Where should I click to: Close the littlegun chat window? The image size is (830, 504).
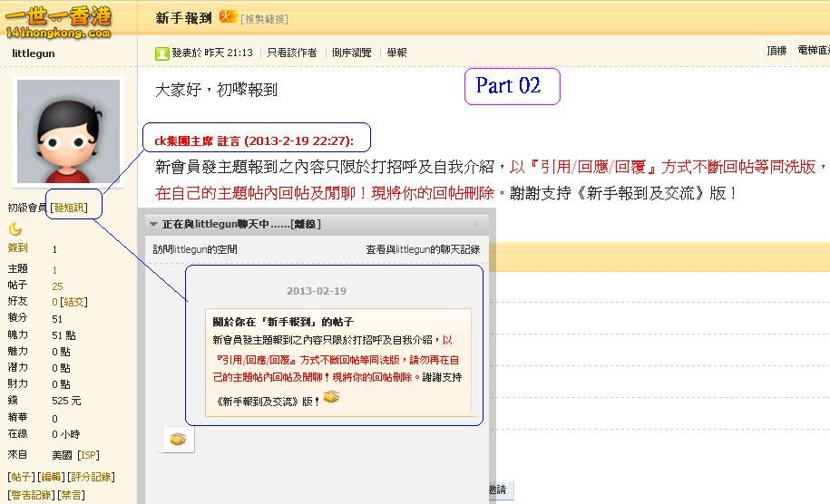tap(476, 224)
